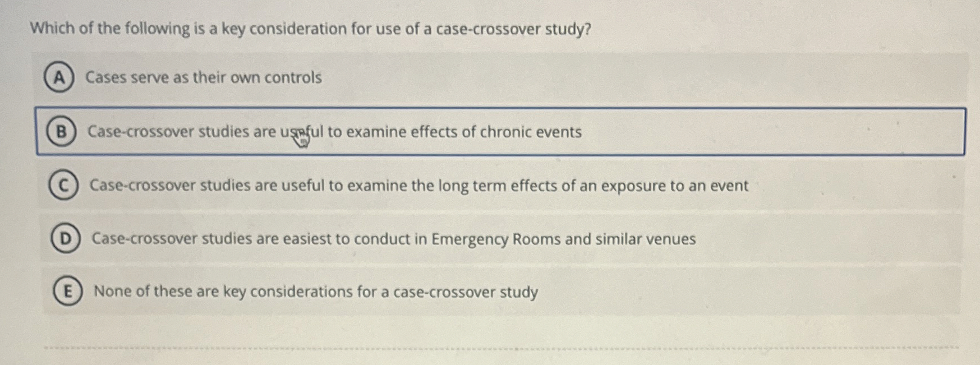Click the answer row mentioning 'exposure to an event'

click(418, 186)
